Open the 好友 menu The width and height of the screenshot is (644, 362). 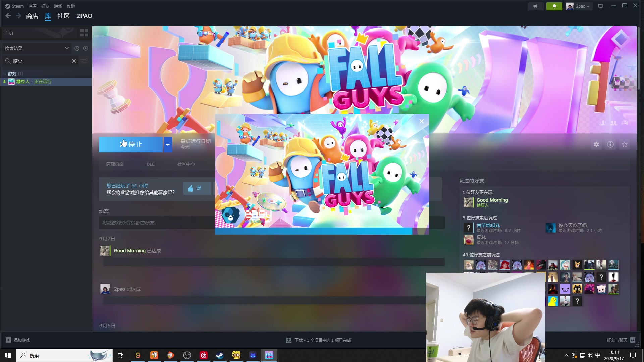(45, 6)
